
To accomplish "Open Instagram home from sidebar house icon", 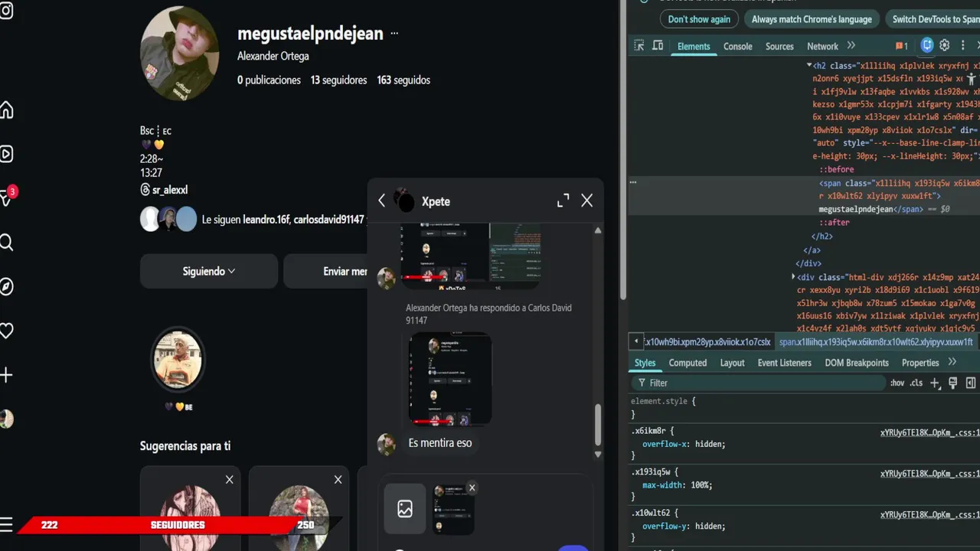I will [6, 110].
